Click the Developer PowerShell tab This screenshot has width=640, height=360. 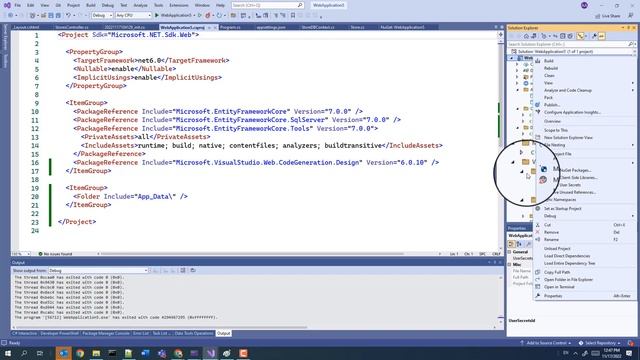pyautogui.click(x=59, y=333)
